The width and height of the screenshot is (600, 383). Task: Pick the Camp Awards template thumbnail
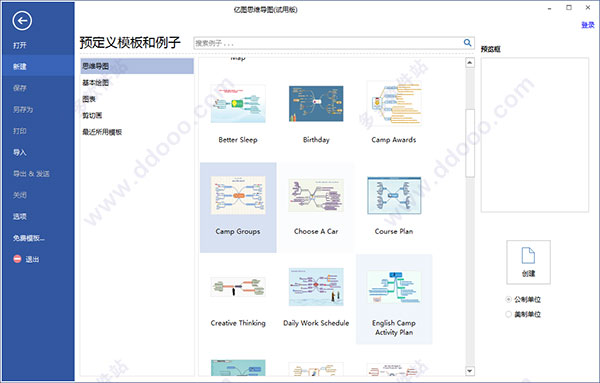(x=394, y=103)
